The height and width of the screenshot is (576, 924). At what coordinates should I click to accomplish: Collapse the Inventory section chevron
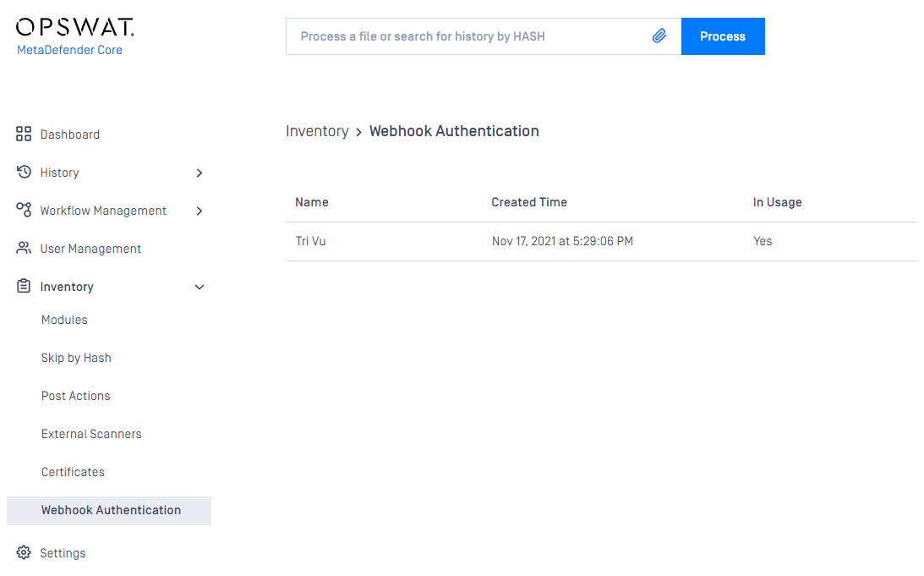200,287
